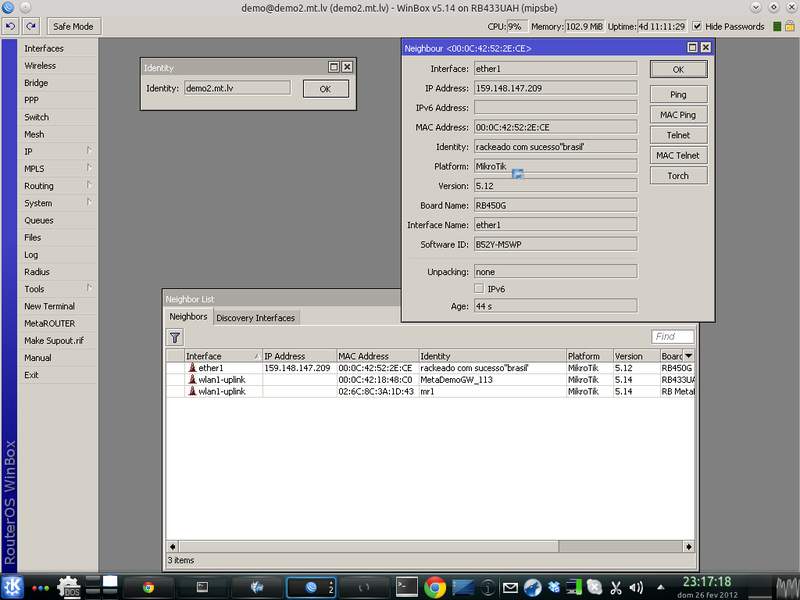
Task: Click the Torch button
Action: (678, 176)
